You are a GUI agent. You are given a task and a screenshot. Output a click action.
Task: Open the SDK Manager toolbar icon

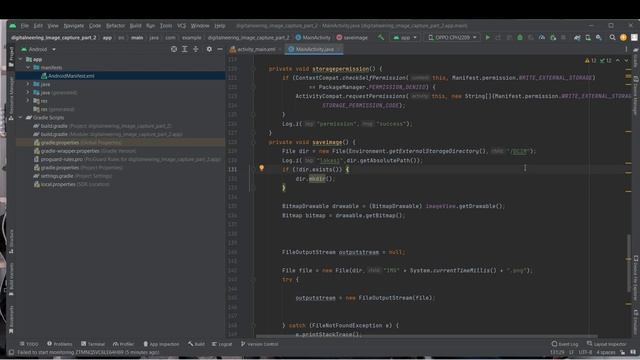click(x=599, y=38)
